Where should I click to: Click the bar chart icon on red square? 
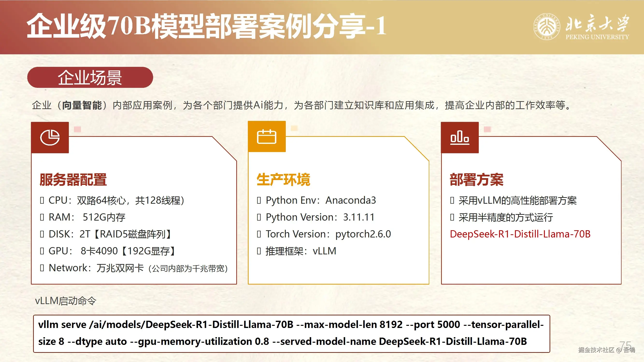pos(459,137)
